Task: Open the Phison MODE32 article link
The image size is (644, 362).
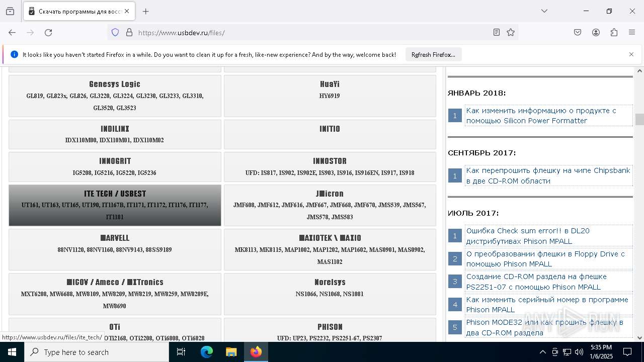Action: click(544, 327)
